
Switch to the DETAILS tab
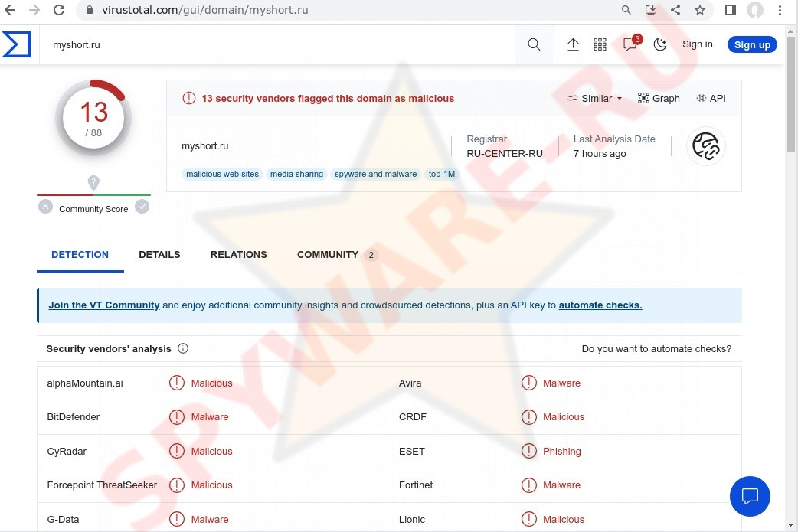(159, 255)
